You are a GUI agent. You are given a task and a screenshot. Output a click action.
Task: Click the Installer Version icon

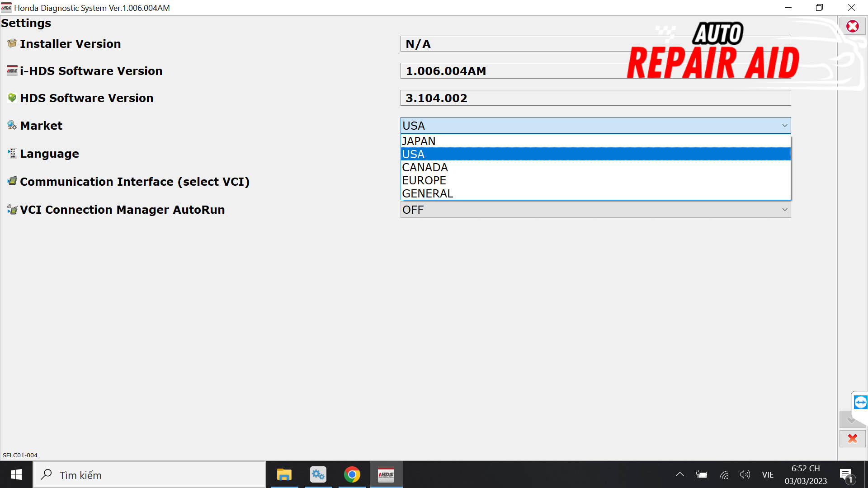click(11, 43)
